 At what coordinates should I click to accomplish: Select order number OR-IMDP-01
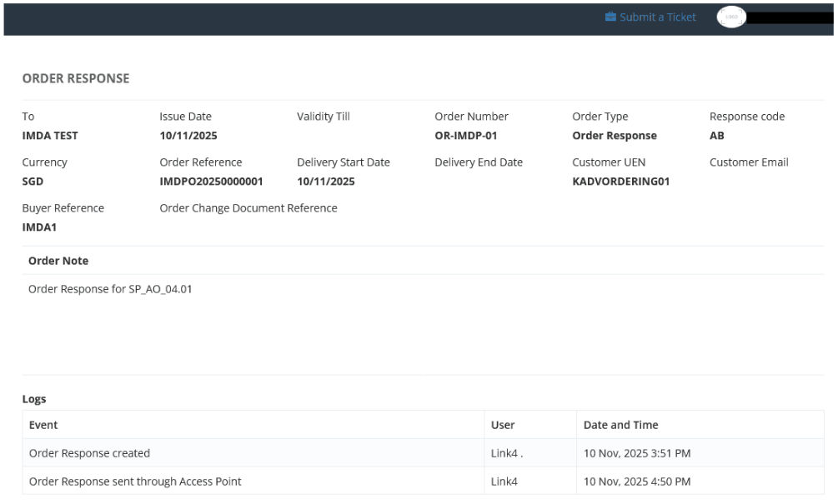[465, 135]
